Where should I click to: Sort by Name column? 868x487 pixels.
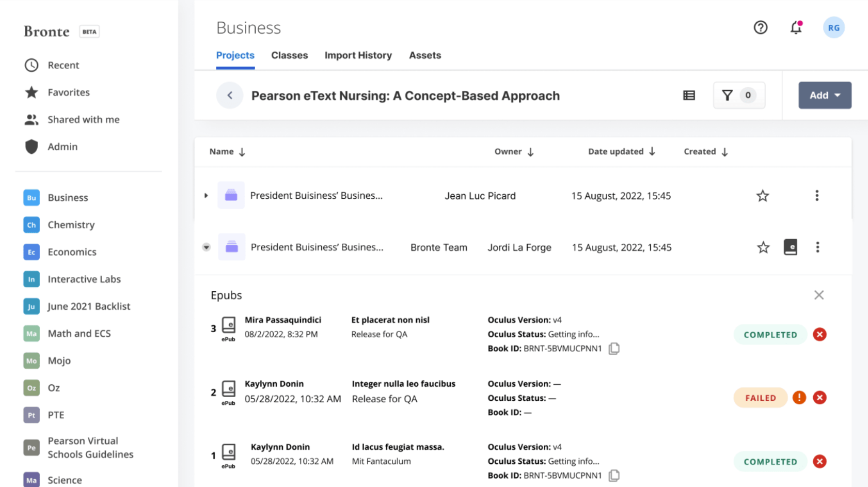[227, 152]
